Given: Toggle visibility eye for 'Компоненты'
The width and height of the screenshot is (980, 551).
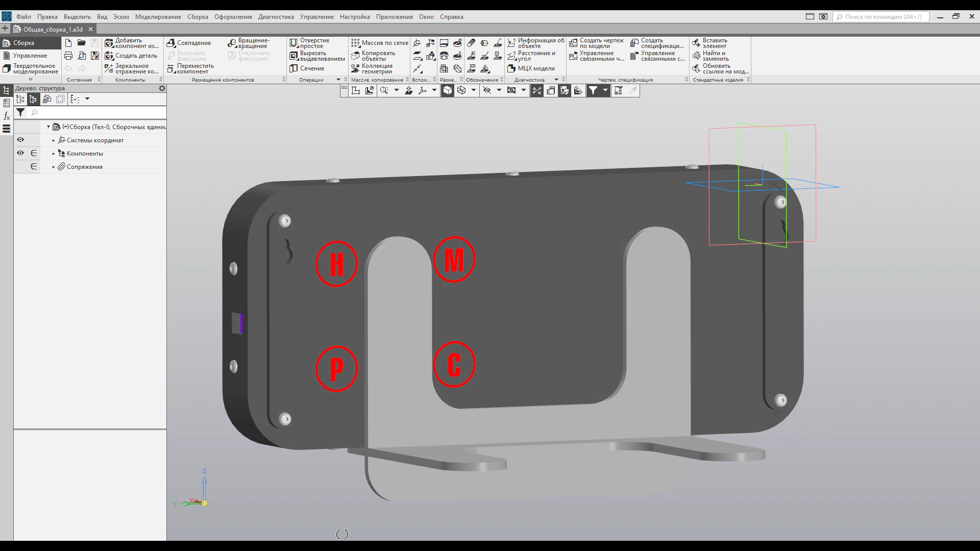Looking at the screenshot, I should click(20, 153).
